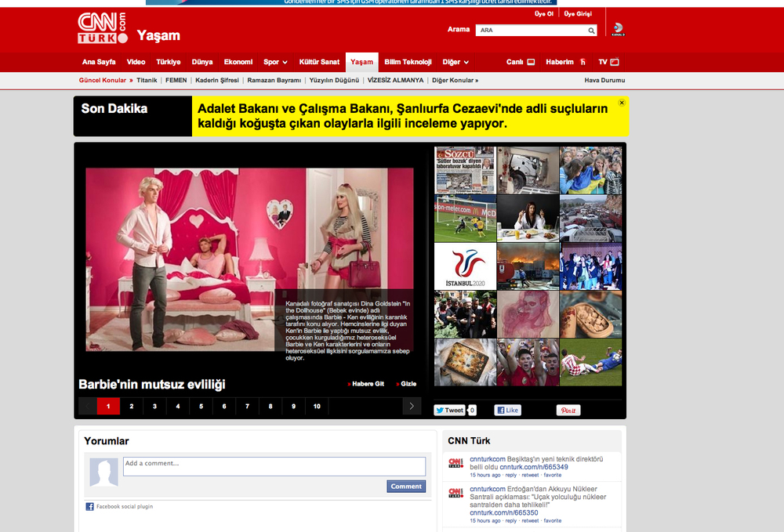Open the Sözcü newspaper thumbnail
Image resolution: width=784 pixels, height=532 pixels.
coord(465,170)
